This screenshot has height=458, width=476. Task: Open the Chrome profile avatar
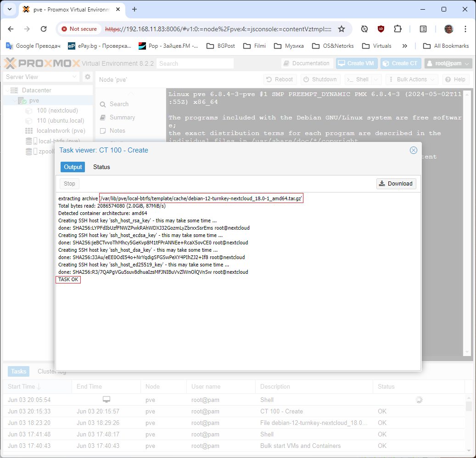pos(448,29)
